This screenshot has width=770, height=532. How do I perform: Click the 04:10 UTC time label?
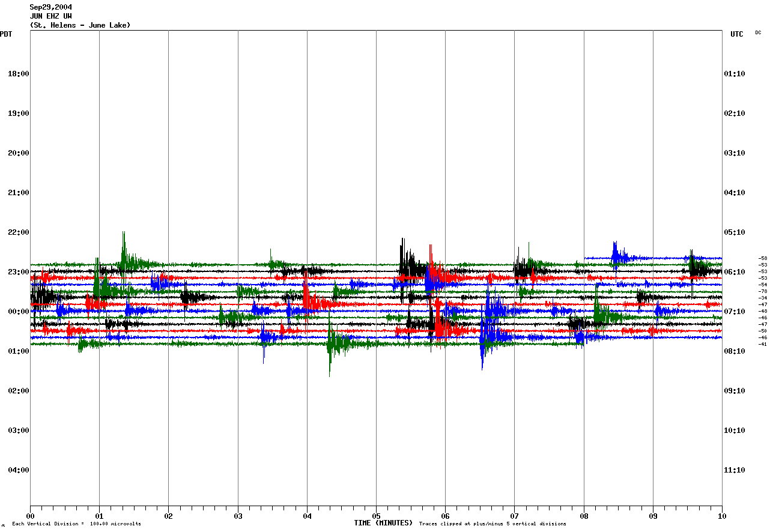[x=735, y=193]
